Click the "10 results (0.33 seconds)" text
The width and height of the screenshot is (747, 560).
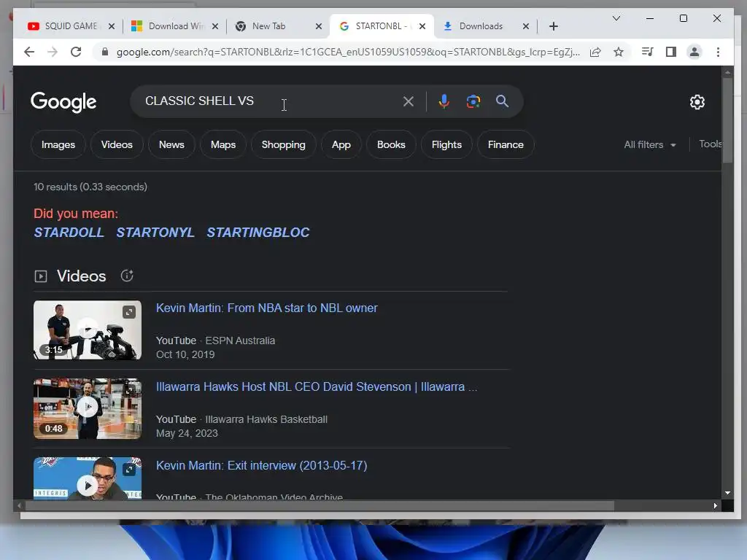point(90,187)
